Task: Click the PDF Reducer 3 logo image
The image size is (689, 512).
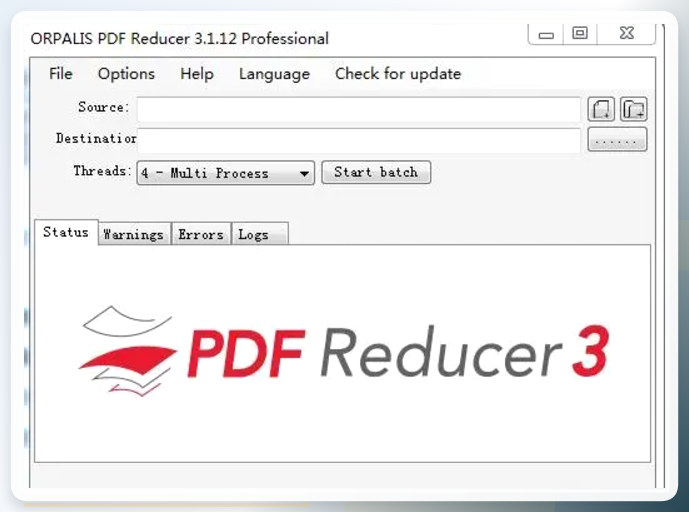Action: [x=345, y=351]
